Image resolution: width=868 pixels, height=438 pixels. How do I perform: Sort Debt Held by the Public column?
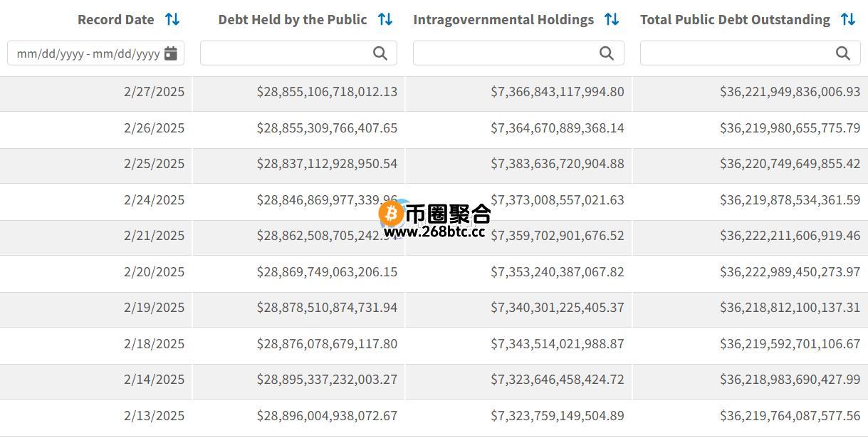[385, 20]
